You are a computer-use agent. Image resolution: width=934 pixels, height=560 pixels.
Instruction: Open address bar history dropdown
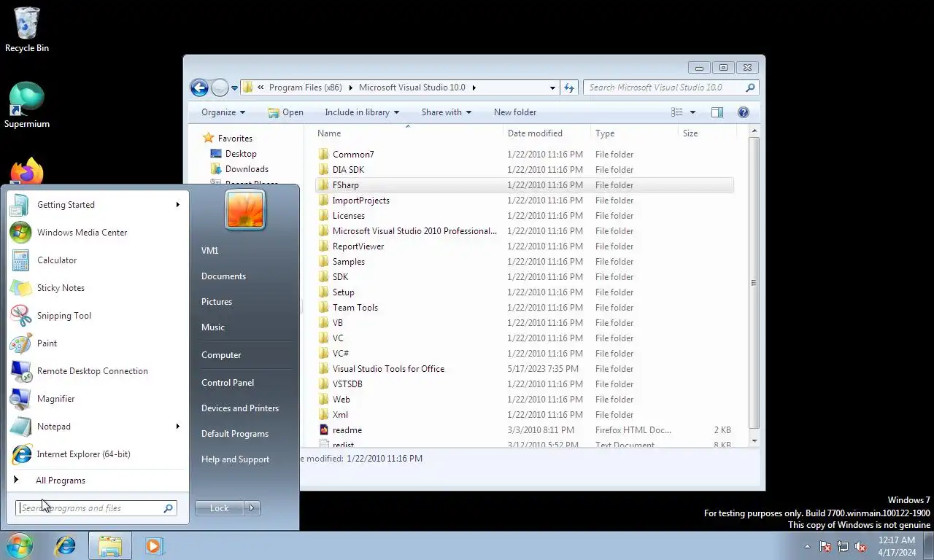pos(552,87)
